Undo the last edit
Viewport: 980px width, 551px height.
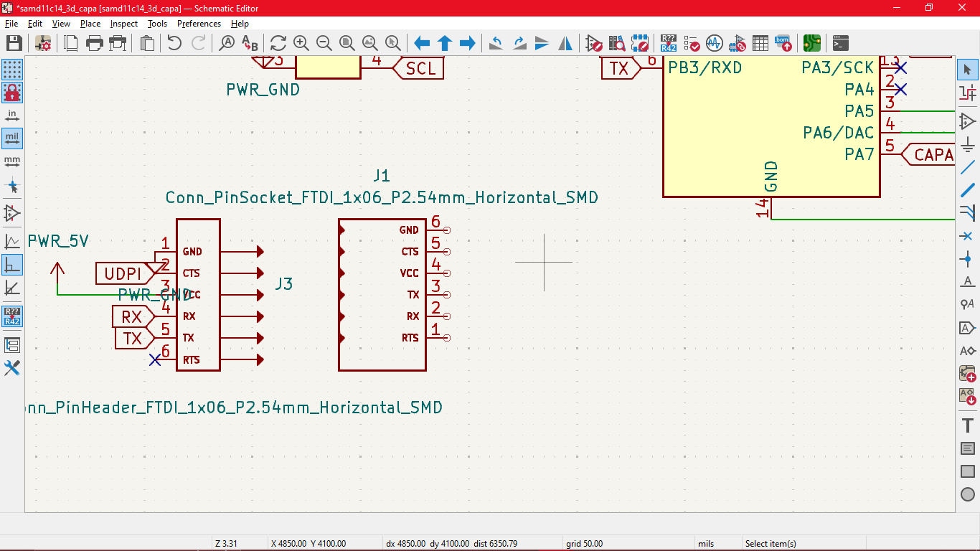[174, 43]
